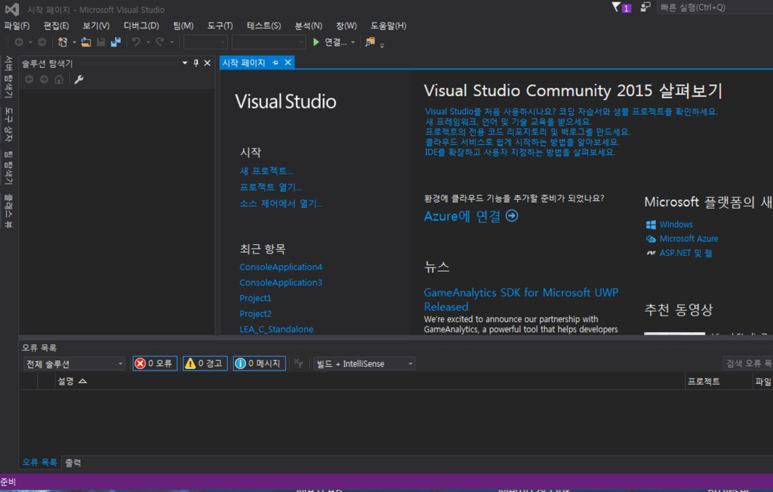Click the Solution Explorer Back icon
Screen dimensions: 773x492
[29, 79]
